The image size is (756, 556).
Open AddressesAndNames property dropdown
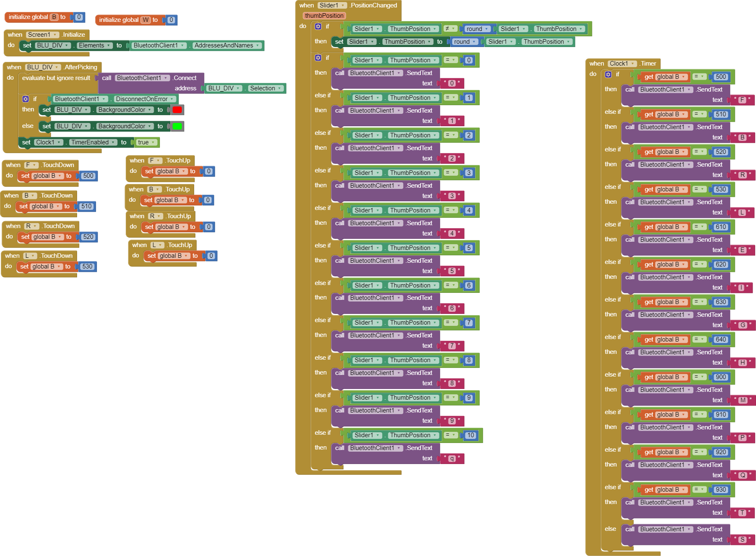227,45
